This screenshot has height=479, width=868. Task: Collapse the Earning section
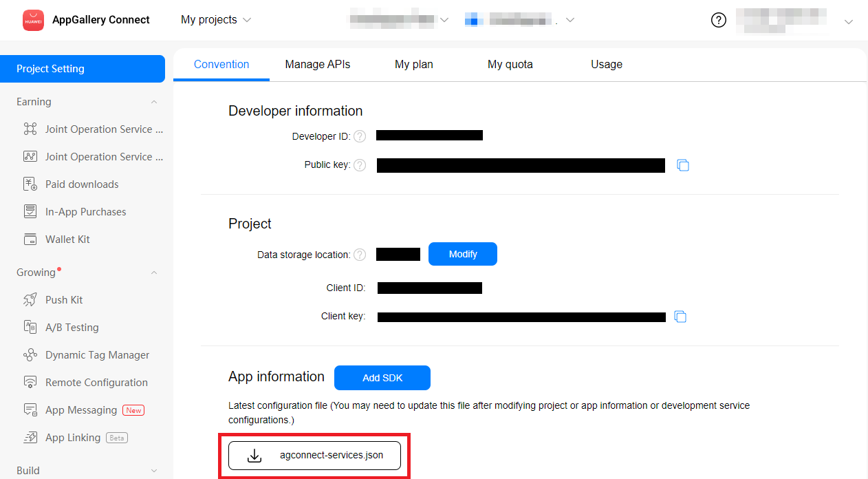point(154,102)
